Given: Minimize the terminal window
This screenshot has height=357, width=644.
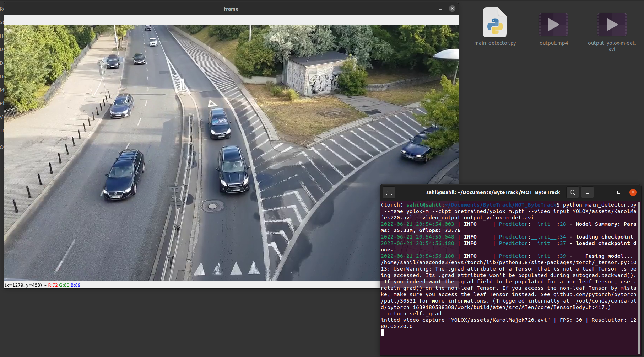Looking at the screenshot, I should [x=605, y=192].
